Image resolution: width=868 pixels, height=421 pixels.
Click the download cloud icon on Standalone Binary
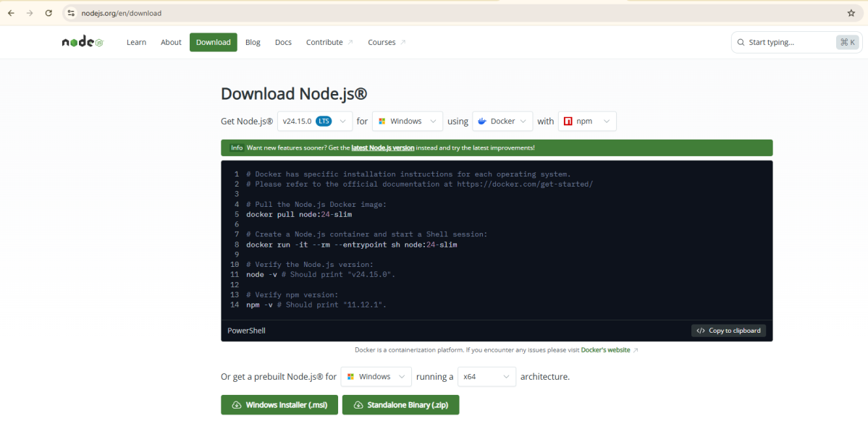(358, 405)
